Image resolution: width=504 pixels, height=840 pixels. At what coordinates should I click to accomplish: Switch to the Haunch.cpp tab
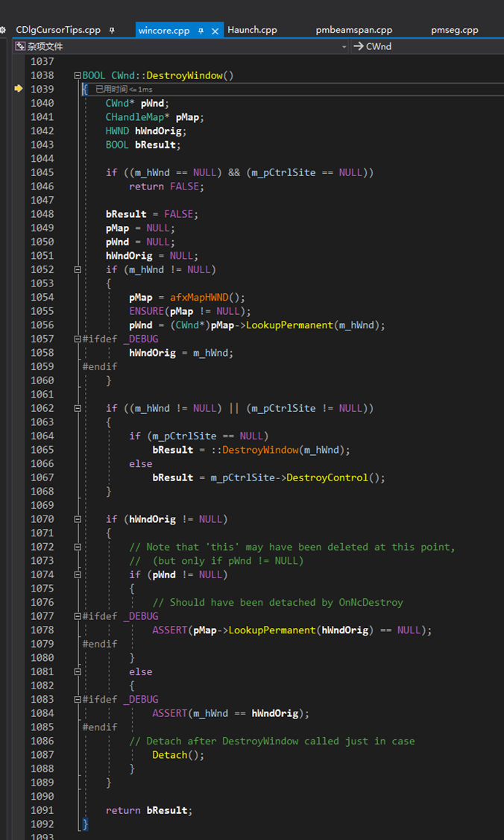[x=252, y=30]
